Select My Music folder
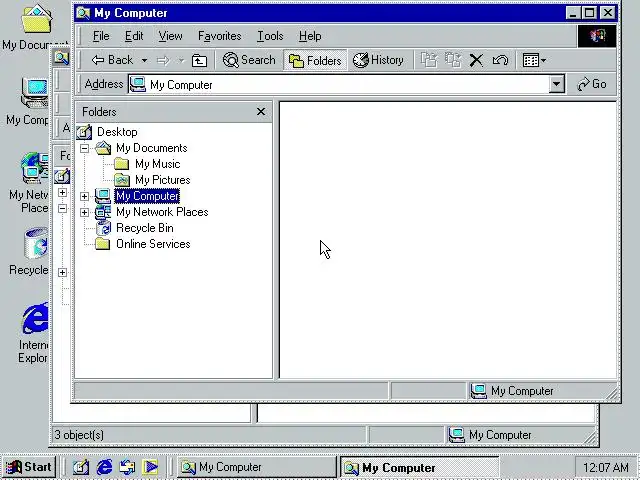The height and width of the screenshot is (480, 640). [158, 164]
